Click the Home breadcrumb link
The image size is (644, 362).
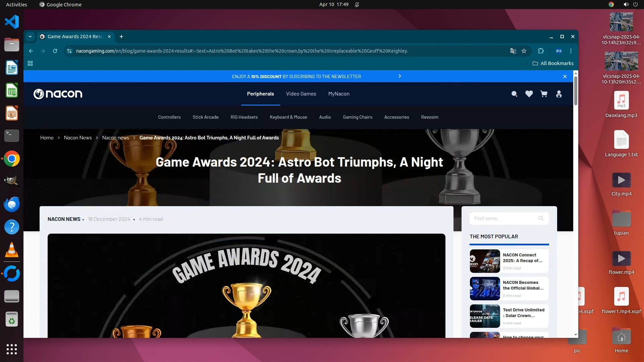(x=47, y=138)
